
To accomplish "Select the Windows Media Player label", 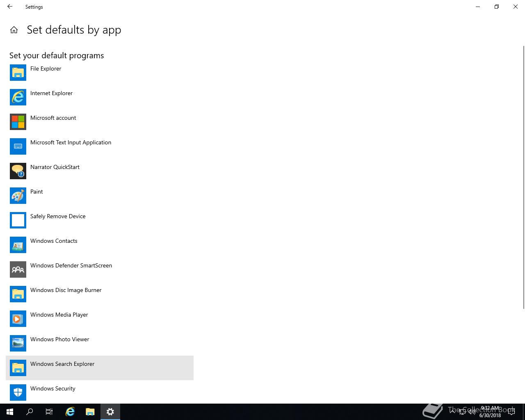I will pyautogui.click(x=59, y=315).
